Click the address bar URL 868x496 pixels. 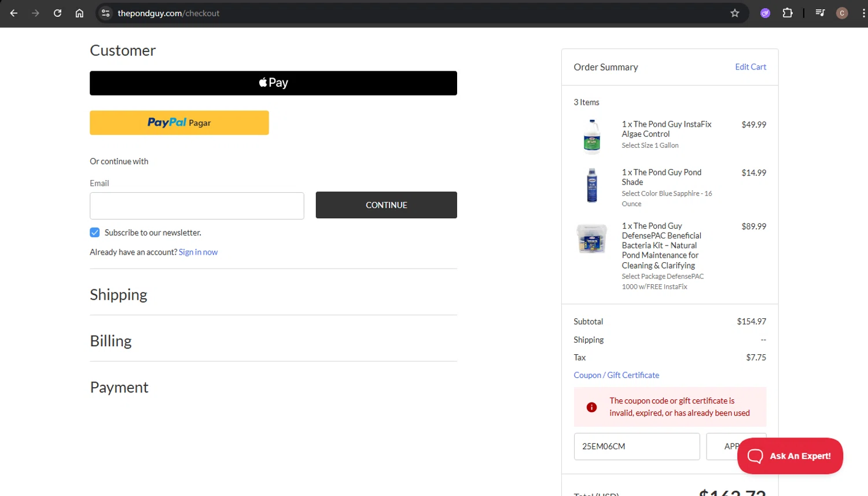pos(168,13)
